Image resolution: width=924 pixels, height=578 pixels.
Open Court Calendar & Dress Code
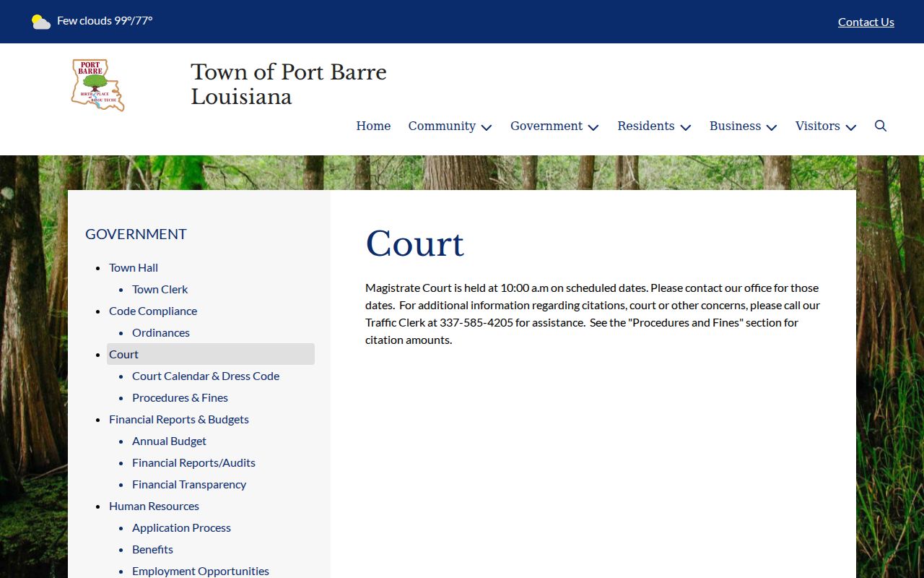[206, 376]
